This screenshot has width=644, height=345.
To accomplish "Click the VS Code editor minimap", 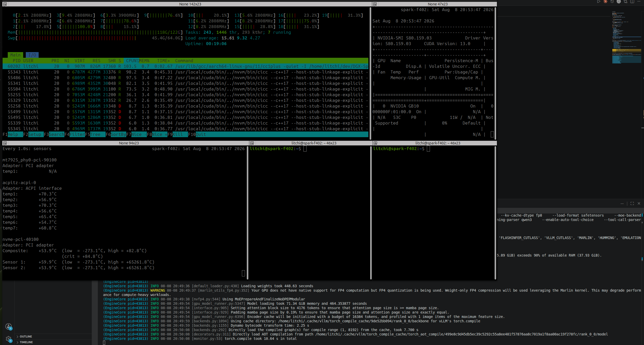I will click(x=627, y=37).
